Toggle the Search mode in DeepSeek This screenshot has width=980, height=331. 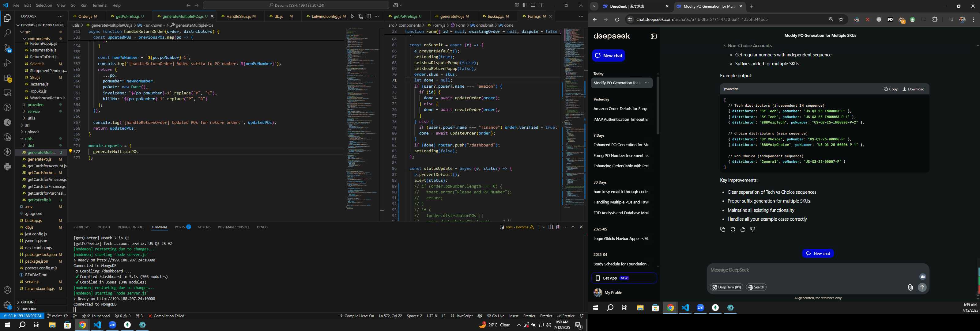(756, 287)
